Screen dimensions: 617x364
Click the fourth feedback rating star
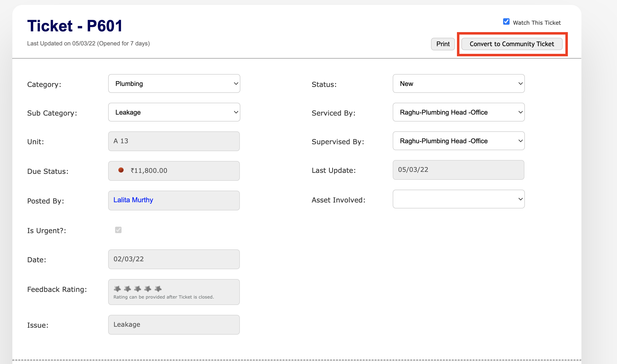pyautogui.click(x=148, y=288)
